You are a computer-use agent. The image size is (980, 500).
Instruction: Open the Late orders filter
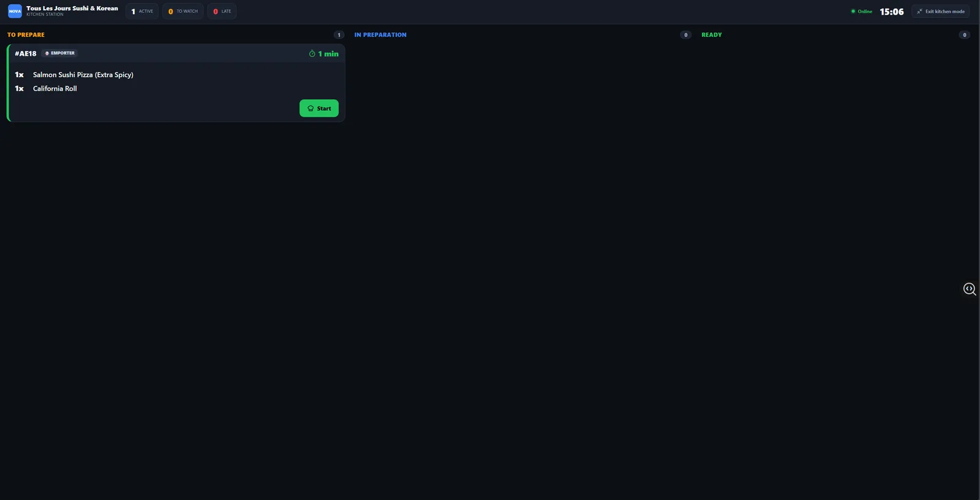(222, 11)
